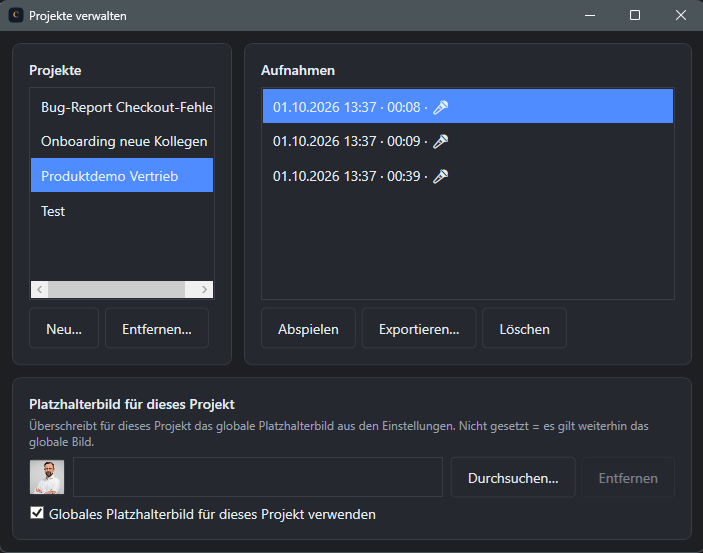Click microphone icon on 00:08 recording
Image resolution: width=703 pixels, height=553 pixels.
(440, 107)
